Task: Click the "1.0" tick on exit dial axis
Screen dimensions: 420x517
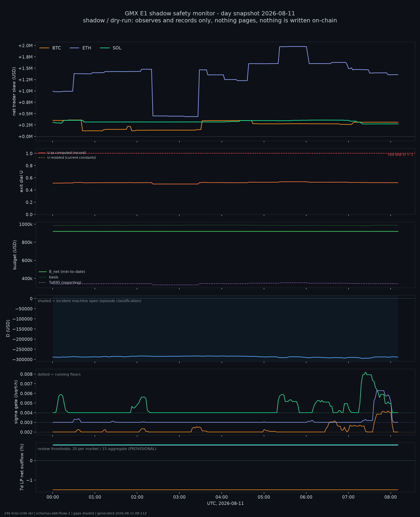Action: coord(29,154)
